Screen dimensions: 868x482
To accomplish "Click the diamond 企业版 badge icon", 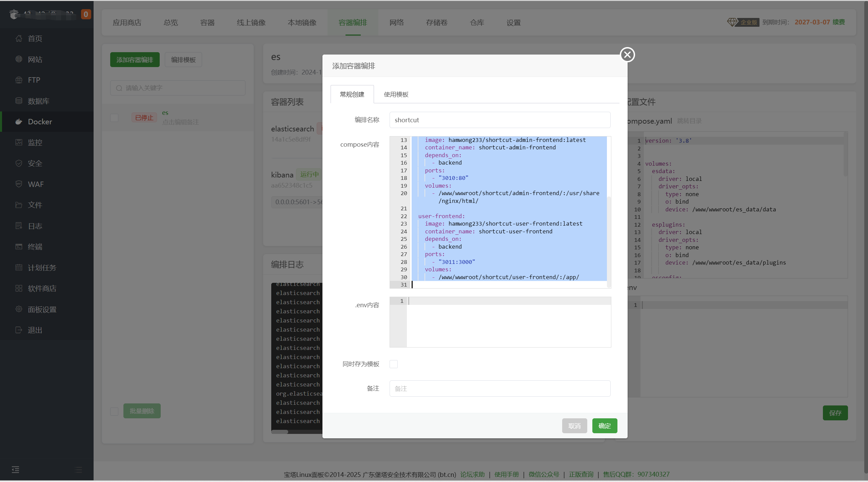I will point(732,22).
